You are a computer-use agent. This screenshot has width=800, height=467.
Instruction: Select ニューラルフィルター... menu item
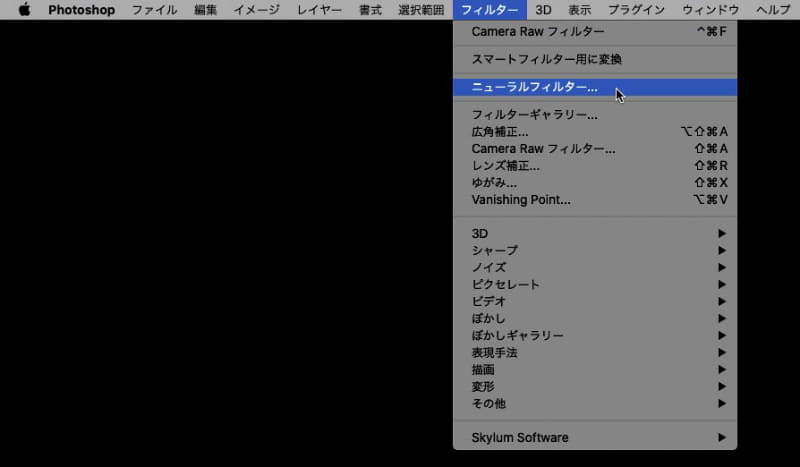point(595,87)
